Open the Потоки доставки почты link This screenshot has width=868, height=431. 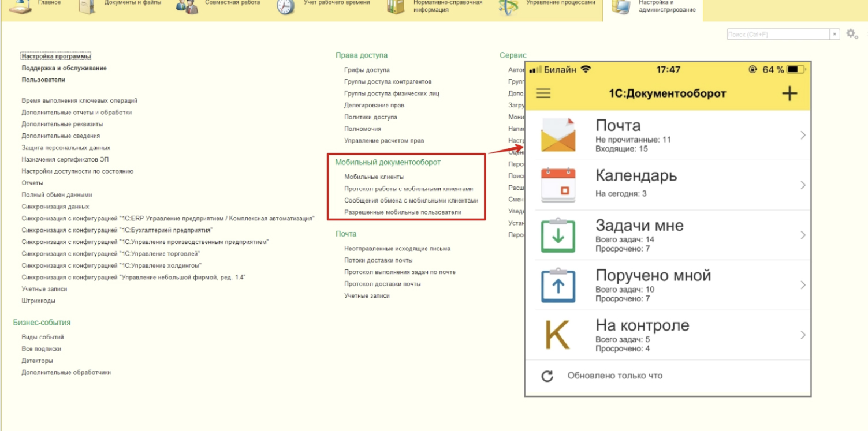pyautogui.click(x=378, y=260)
